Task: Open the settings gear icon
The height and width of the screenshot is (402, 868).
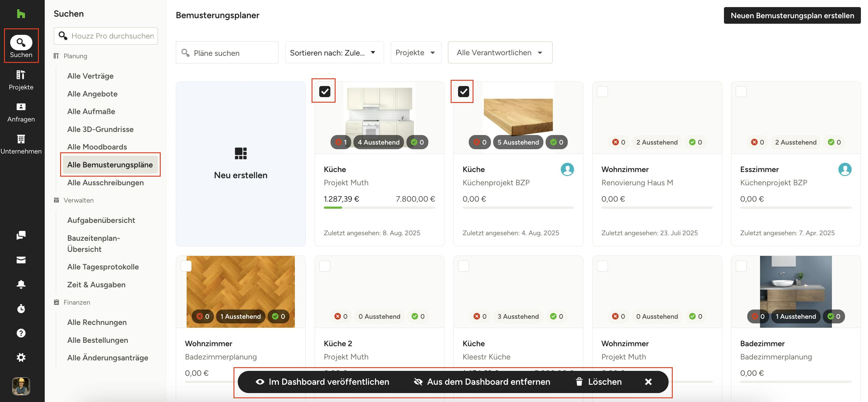Action: [21, 357]
